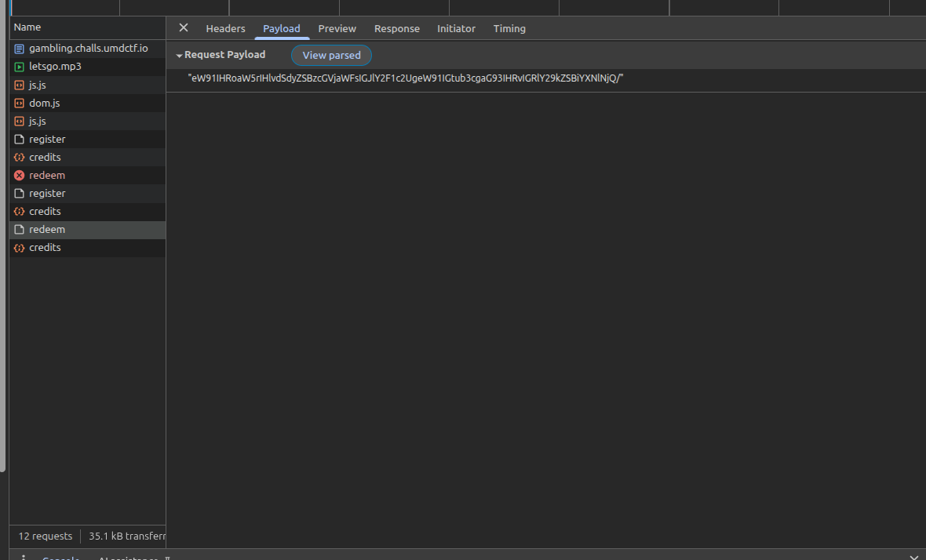This screenshot has width=926, height=560.
Task: Click the fetch icon of the last credits request
Action: pos(20,248)
